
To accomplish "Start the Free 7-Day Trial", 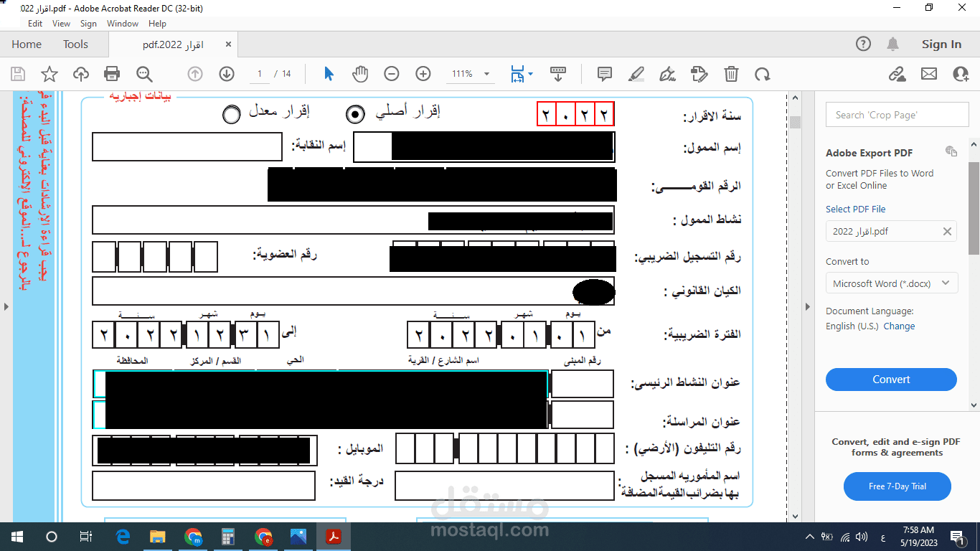I will tap(897, 486).
